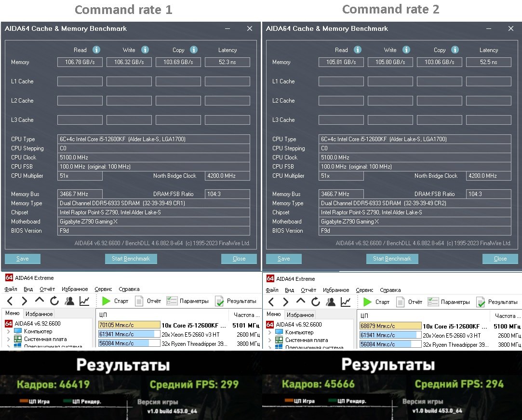The width and height of the screenshot is (522, 420).
Task: Switch to Меню tab in right AIDA64 Extreme
Action: point(274,314)
